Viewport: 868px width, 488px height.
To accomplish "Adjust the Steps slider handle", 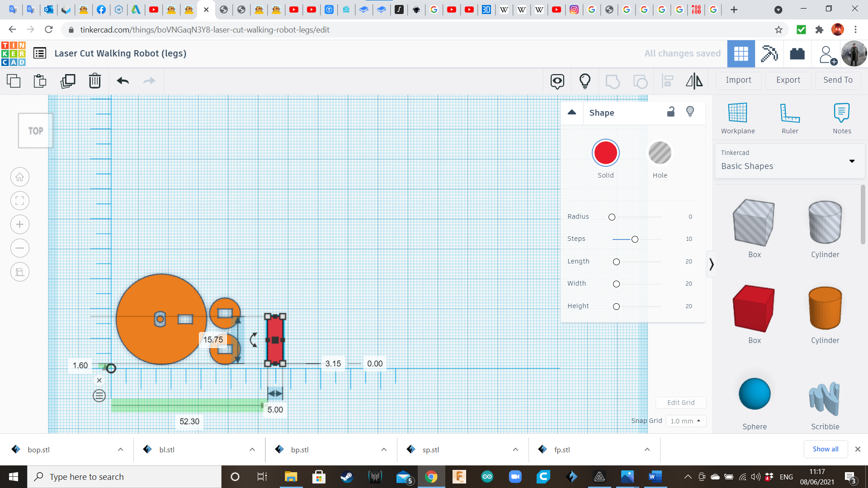I will (635, 239).
